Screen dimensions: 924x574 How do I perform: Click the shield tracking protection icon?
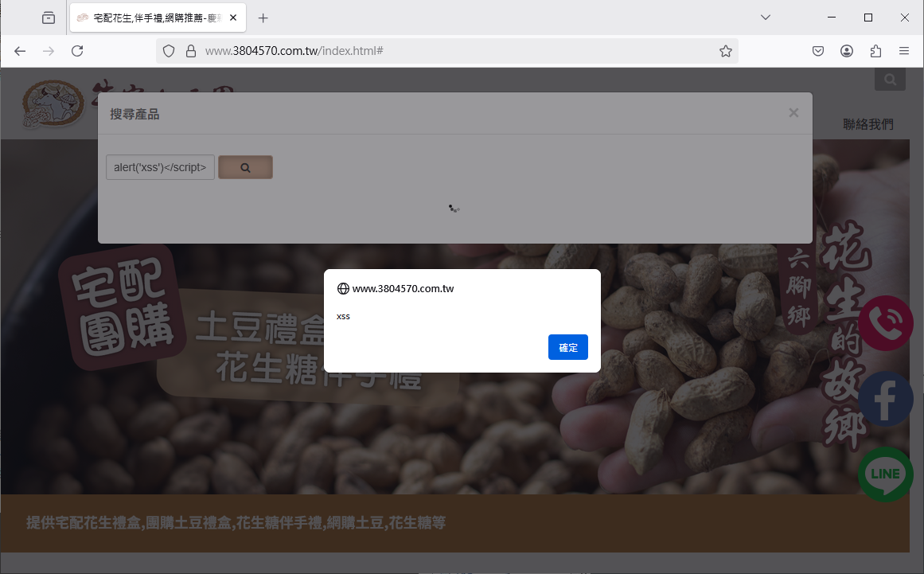169,51
